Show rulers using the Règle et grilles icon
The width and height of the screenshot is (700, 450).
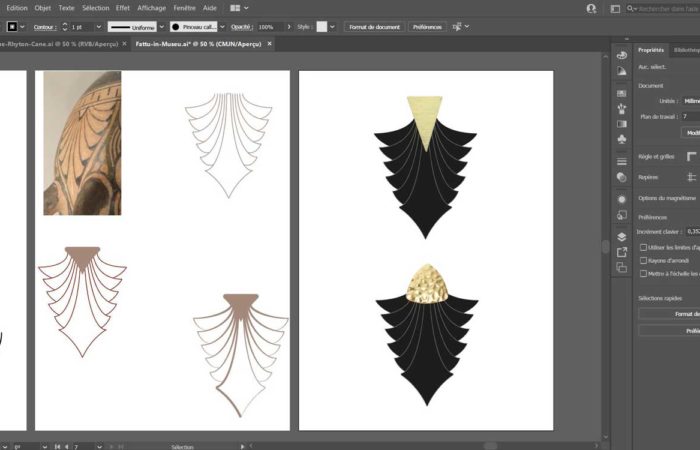point(691,156)
